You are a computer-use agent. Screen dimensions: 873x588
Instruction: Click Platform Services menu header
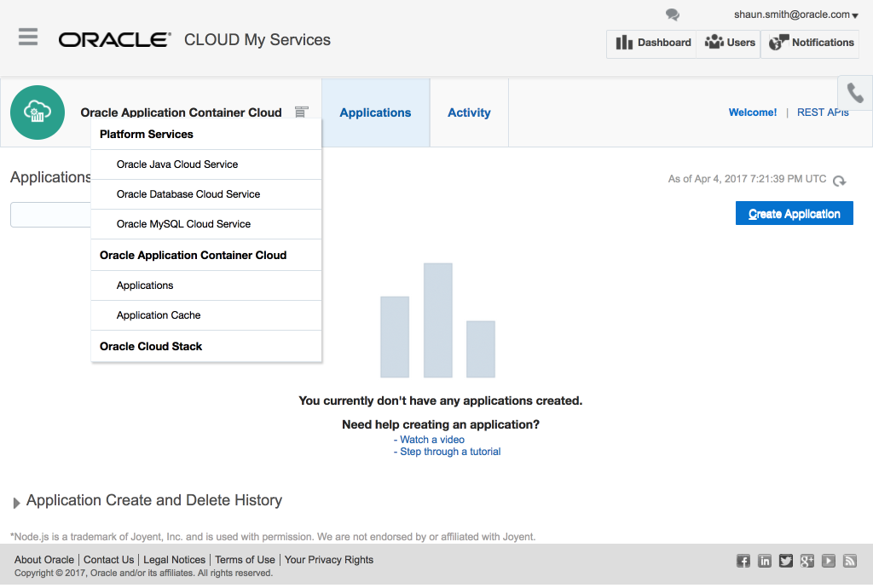(206, 134)
